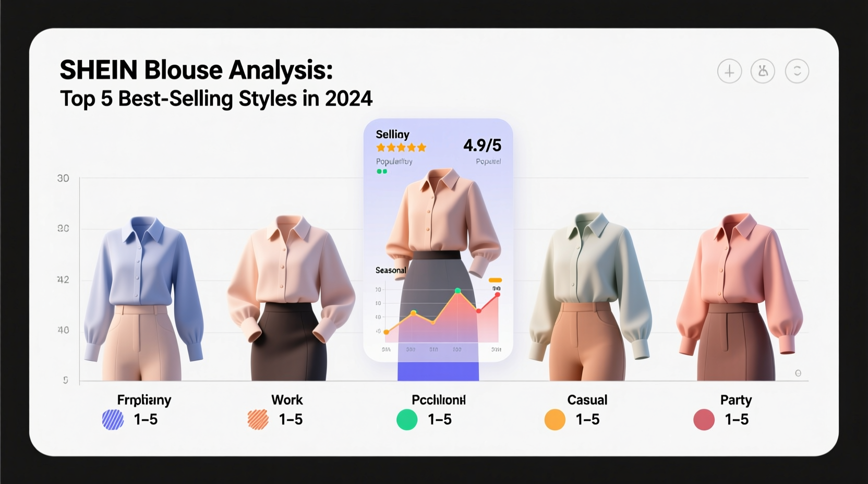Click the Frpliainy category label
Screen dimensions: 868x484
(144, 400)
